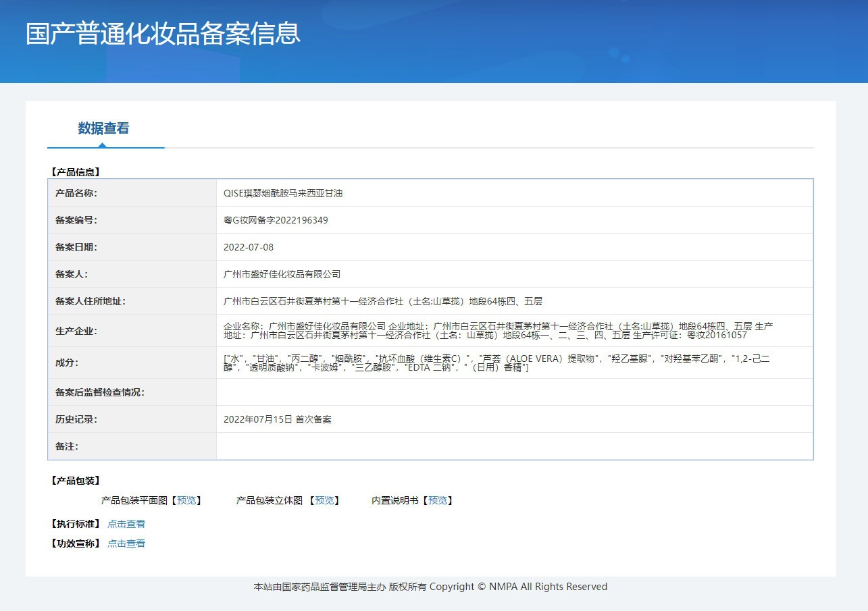Click the NMPA copyright footer text

click(x=430, y=587)
